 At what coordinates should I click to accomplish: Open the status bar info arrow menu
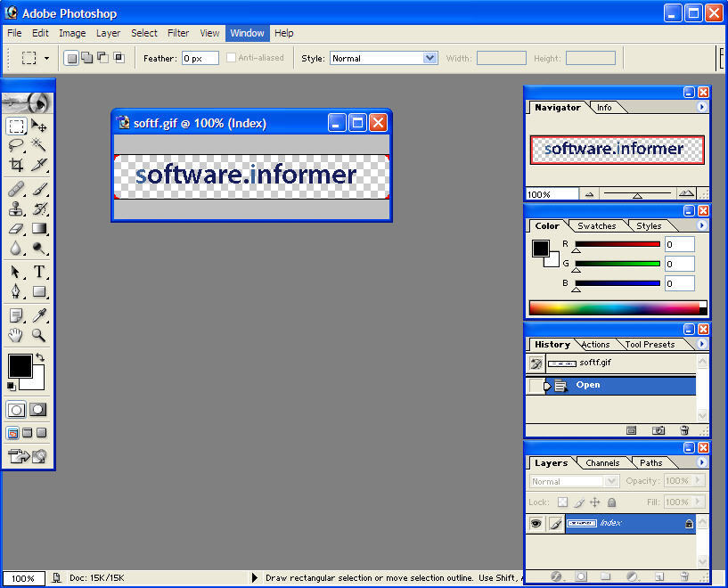pyautogui.click(x=254, y=578)
